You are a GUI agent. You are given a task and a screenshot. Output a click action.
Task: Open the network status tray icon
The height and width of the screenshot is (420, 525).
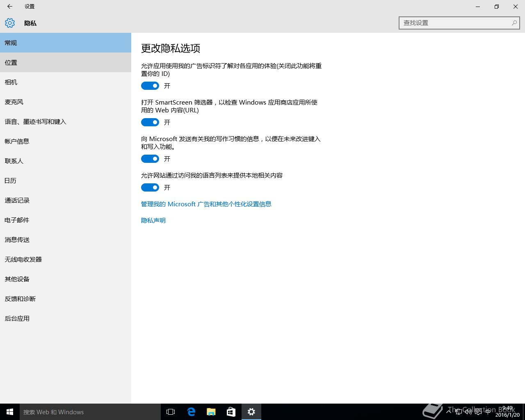(x=459, y=412)
